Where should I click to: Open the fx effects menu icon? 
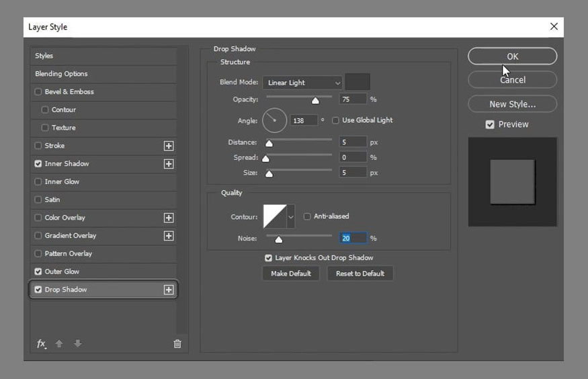[41, 343]
